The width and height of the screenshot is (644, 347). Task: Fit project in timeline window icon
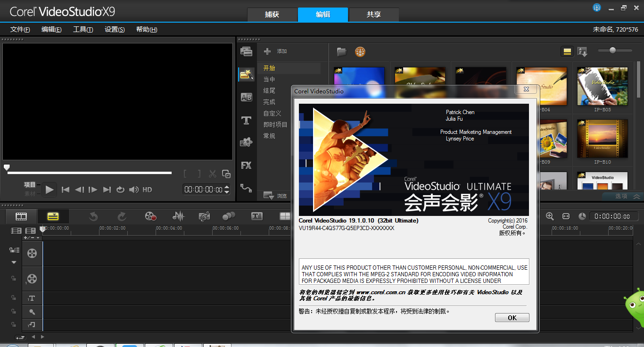pos(566,216)
